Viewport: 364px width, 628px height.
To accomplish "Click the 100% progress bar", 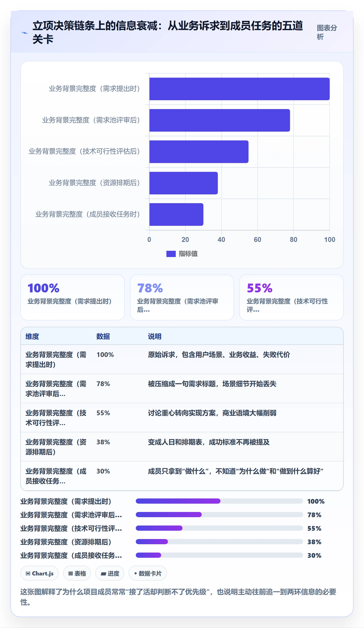I will [219, 501].
